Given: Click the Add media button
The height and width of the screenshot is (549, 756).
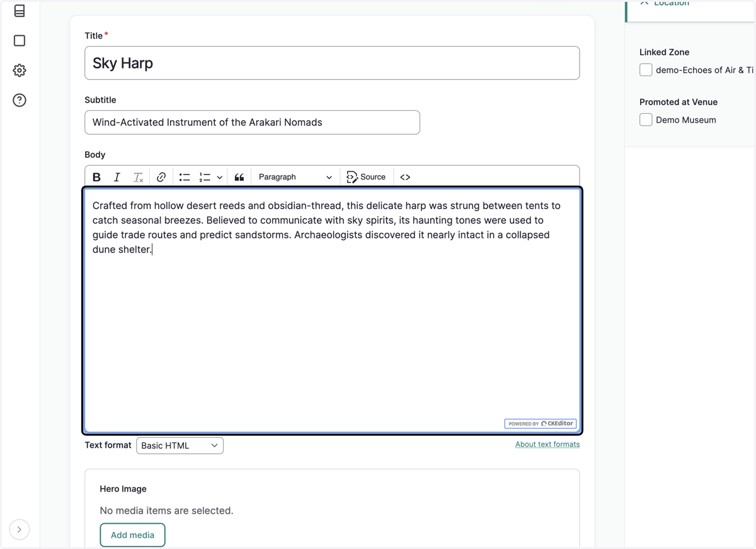Looking at the screenshot, I should tap(132, 535).
